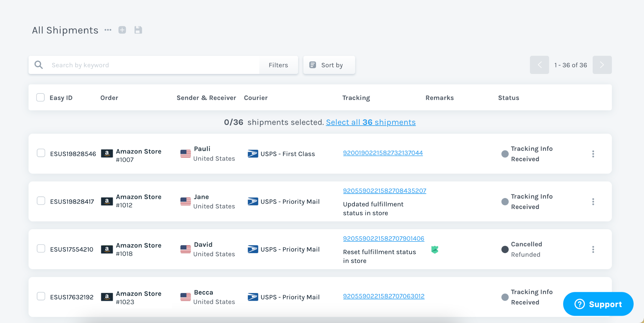Open actions menu for shipment ESUS19828546
Image resolution: width=644 pixels, height=323 pixels.
(x=593, y=154)
